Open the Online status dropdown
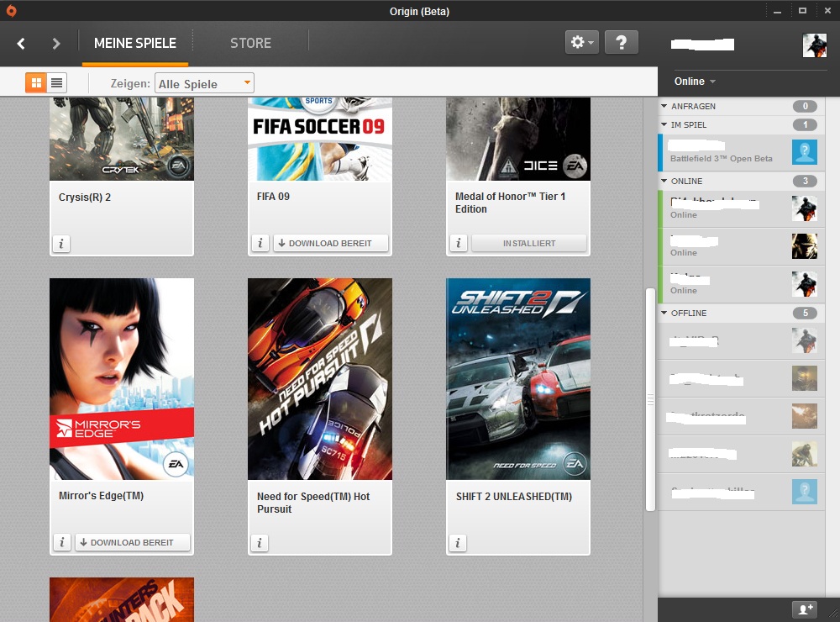 pyautogui.click(x=695, y=82)
